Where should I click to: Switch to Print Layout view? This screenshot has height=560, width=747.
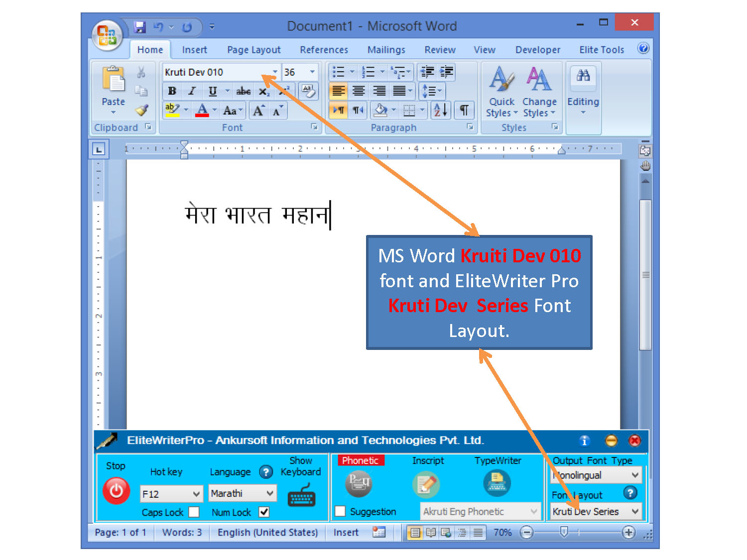click(x=415, y=533)
